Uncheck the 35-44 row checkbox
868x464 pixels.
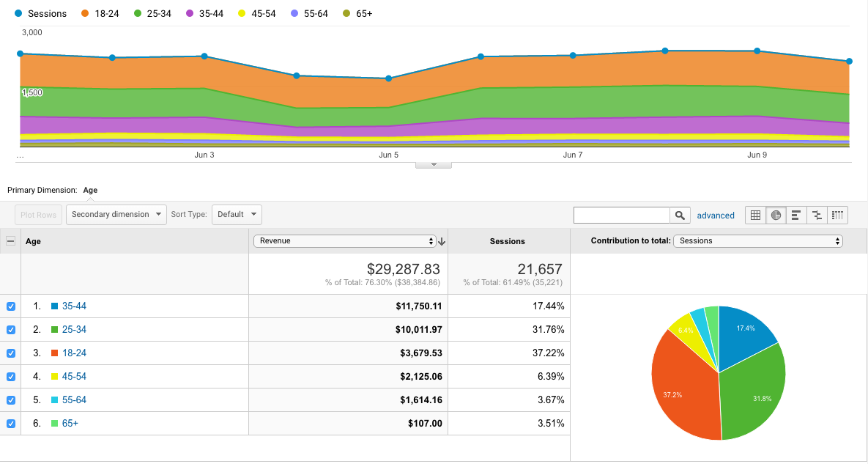(x=11, y=306)
